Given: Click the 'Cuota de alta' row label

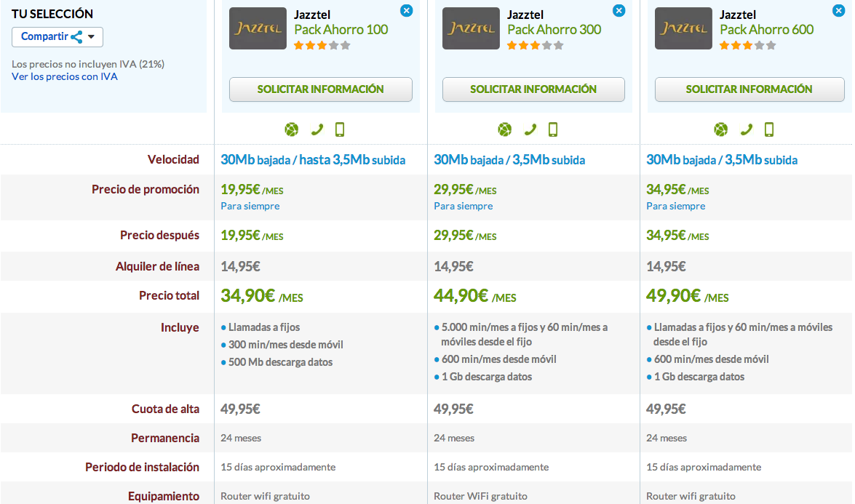Looking at the screenshot, I should 165,409.
